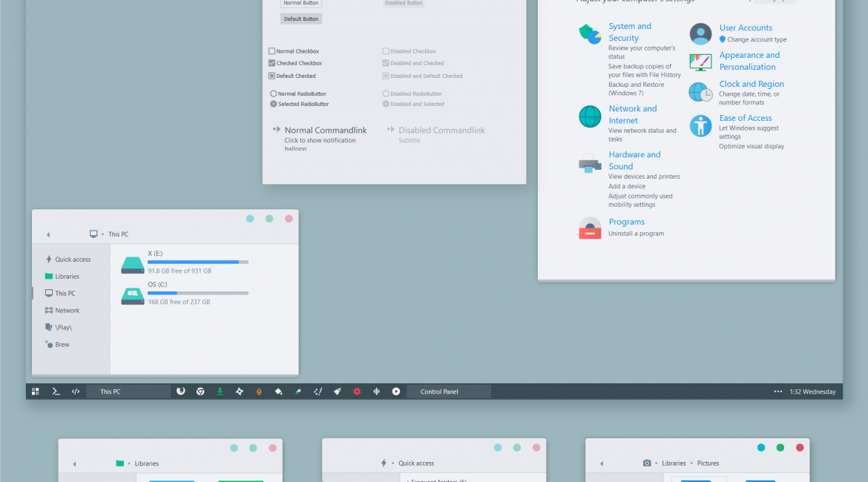Open the Start menu grid icon
The width and height of the screenshot is (868, 482).
click(x=36, y=392)
